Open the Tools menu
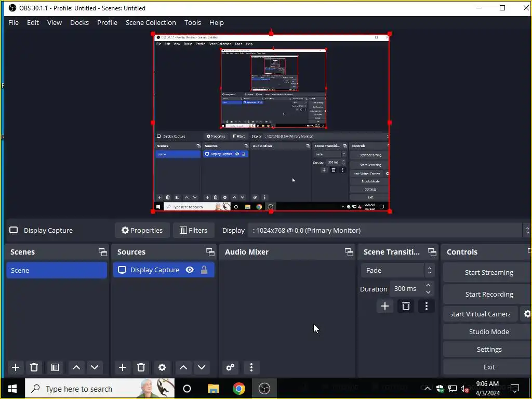The height and width of the screenshot is (399, 532). (x=192, y=22)
